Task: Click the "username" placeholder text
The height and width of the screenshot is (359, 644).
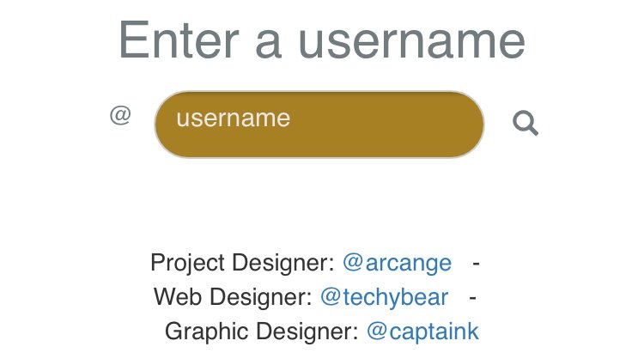Action: 234,118
